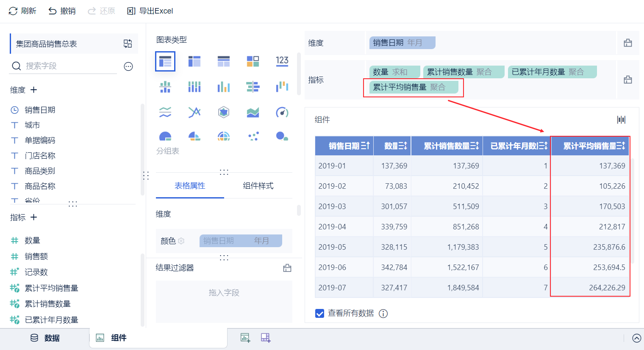Add a new indicator with the plus icon
Screen dimensions: 644x350
tap(34, 217)
